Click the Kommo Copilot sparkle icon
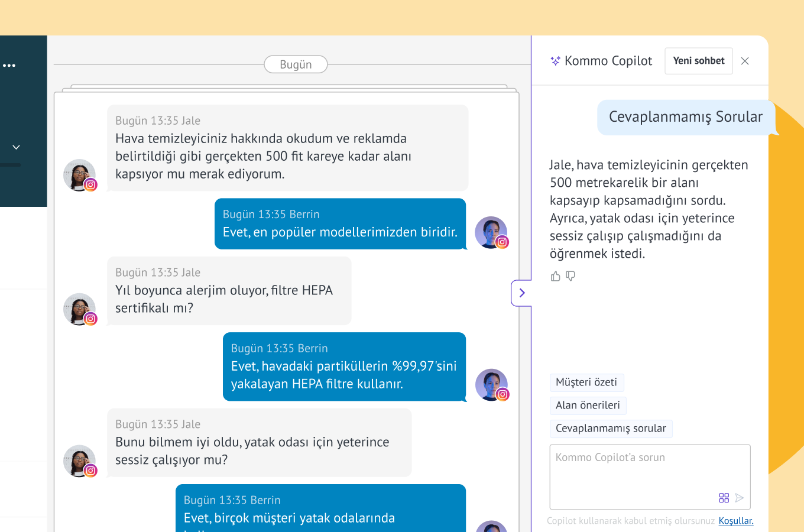Image resolution: width=804 pixels, height=532 pixels. (x=555, y=61)
